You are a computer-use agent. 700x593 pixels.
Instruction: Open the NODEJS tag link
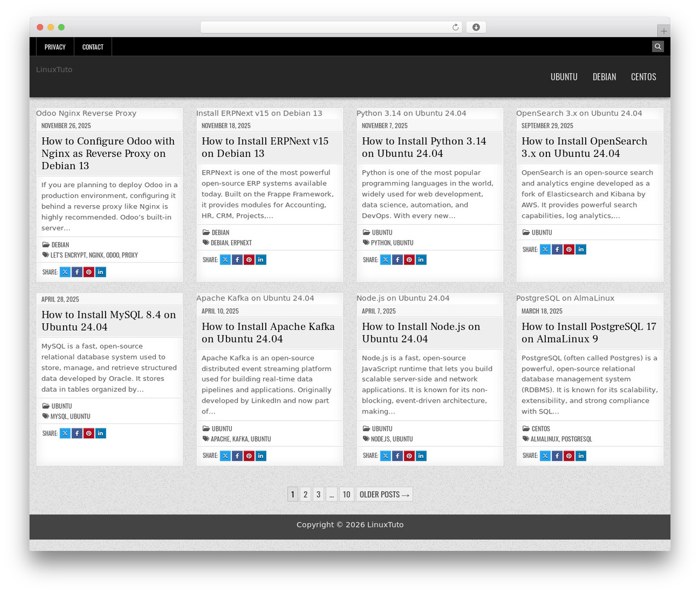(381, 439)
